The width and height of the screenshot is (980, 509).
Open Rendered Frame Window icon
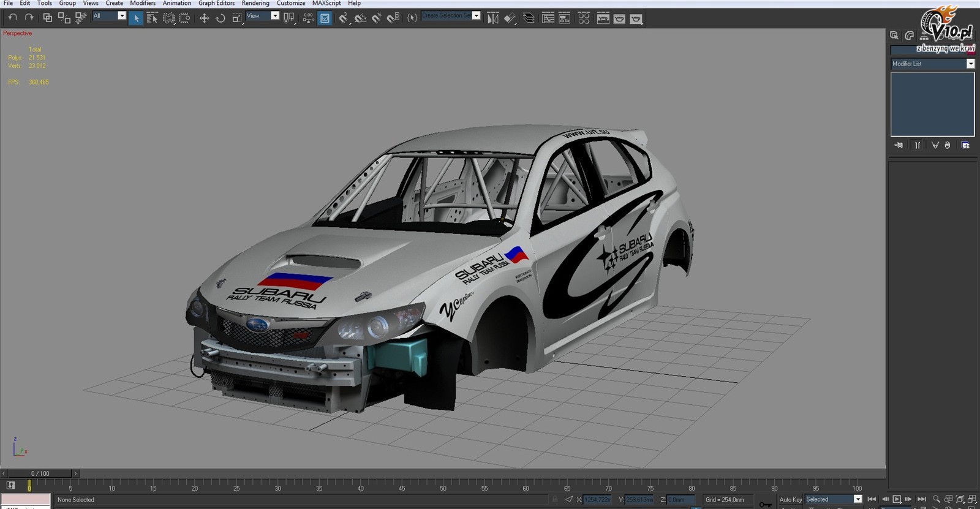click(619, 18)
